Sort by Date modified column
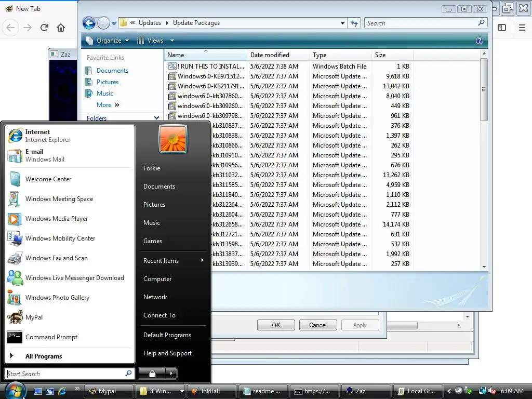532x399 pixels. point(278,55)
